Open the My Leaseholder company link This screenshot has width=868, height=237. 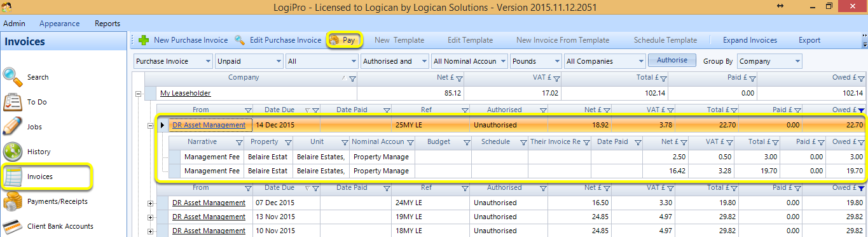(x=186, y=93)
